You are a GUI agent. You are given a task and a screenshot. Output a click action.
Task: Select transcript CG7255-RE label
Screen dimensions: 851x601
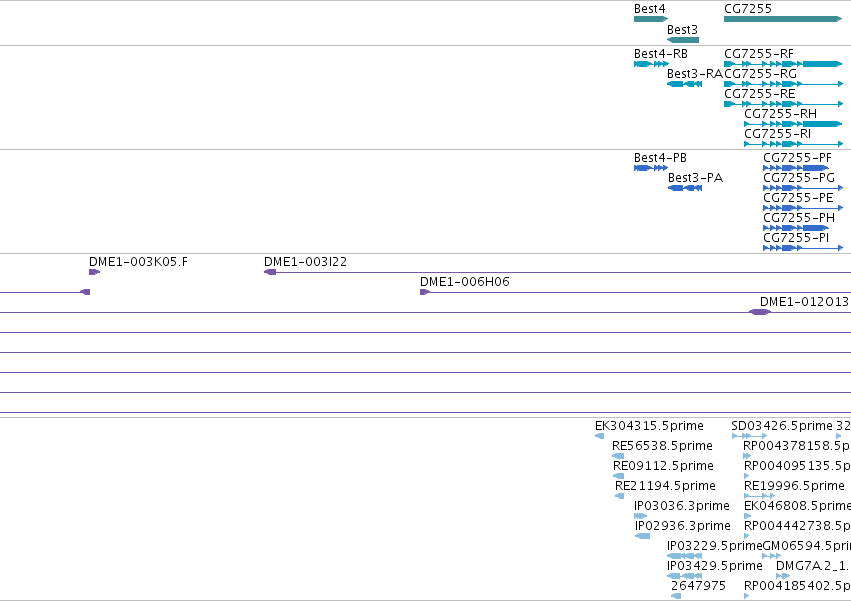(760, 94)
